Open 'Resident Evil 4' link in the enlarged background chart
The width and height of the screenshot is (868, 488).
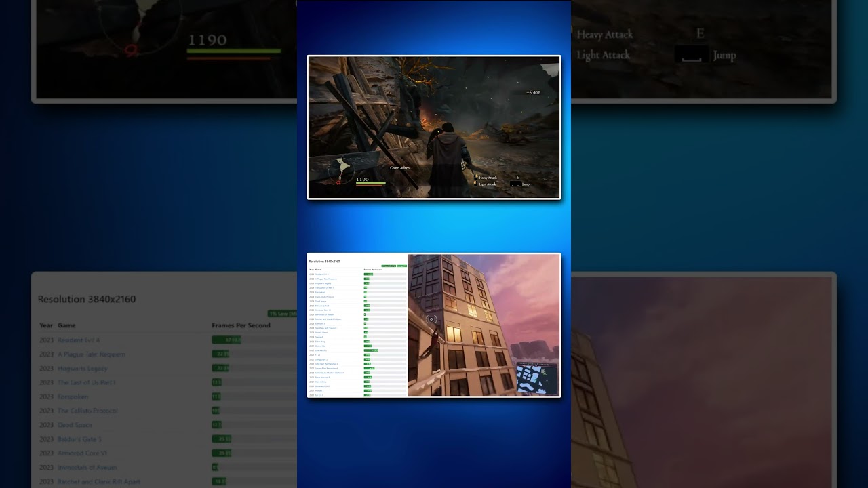(x=79, y=340)
